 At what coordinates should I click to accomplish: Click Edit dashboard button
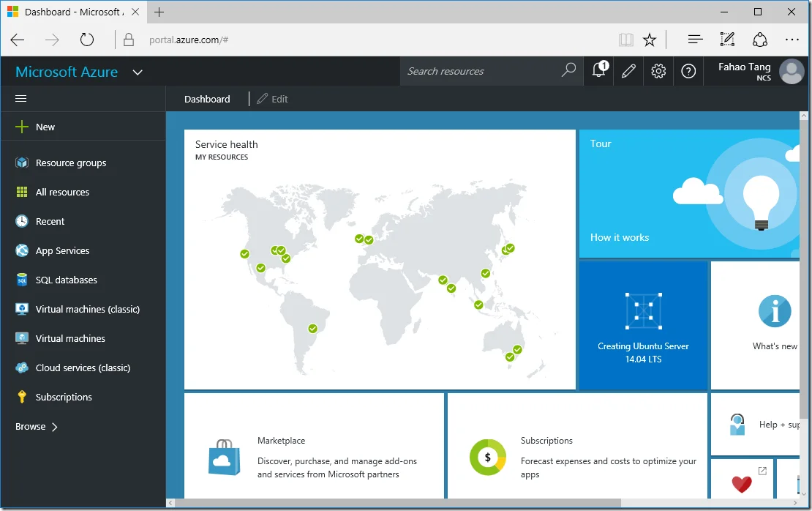273,99
